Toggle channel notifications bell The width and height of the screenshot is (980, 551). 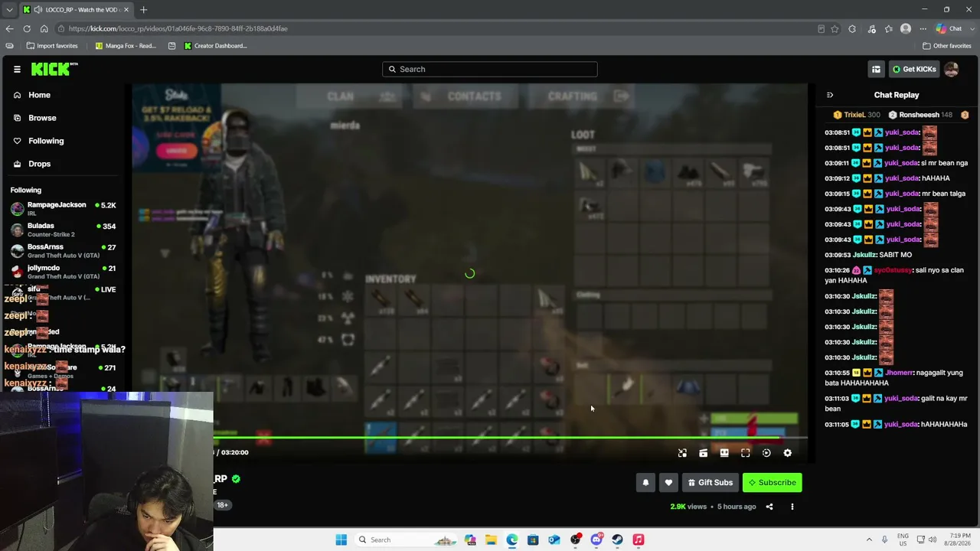(x=645, y=482)
